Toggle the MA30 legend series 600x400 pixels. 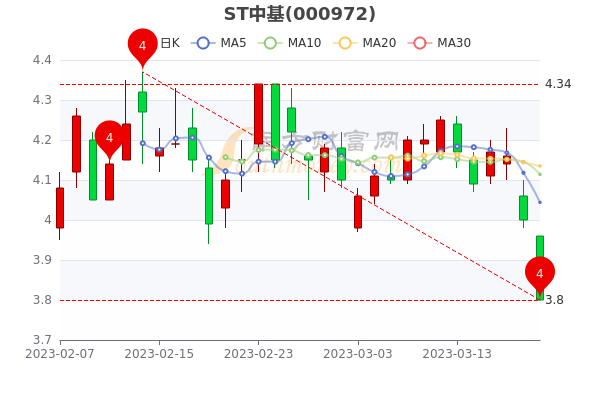click(x=439, y=43)
